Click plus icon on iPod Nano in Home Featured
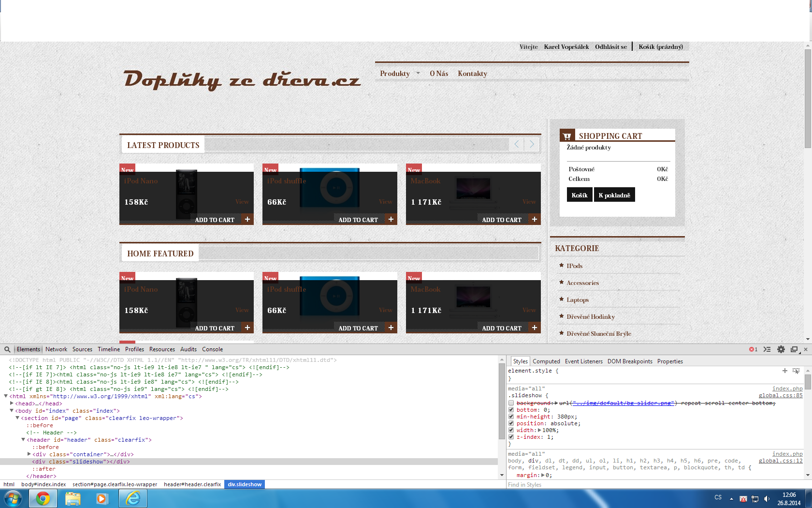The image size is (812, 508). coord(247,328)
